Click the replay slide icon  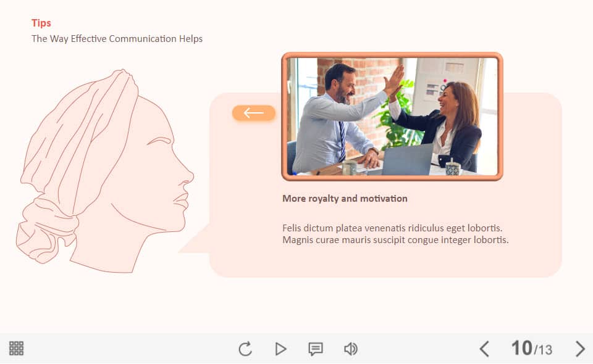pos(245,349)
